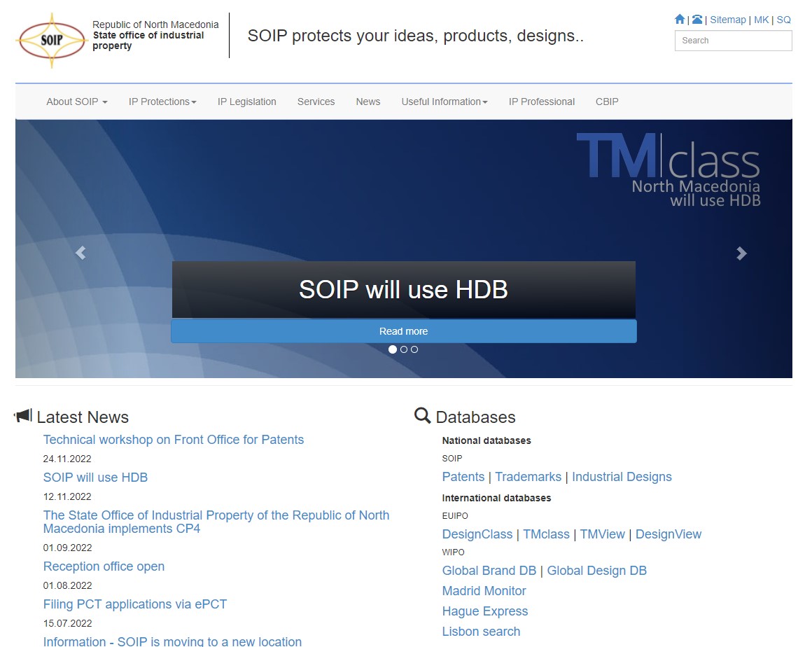The height and width of the screenshot is (647, 812).
Task: Open the Sitemap link
Action: 727,20
